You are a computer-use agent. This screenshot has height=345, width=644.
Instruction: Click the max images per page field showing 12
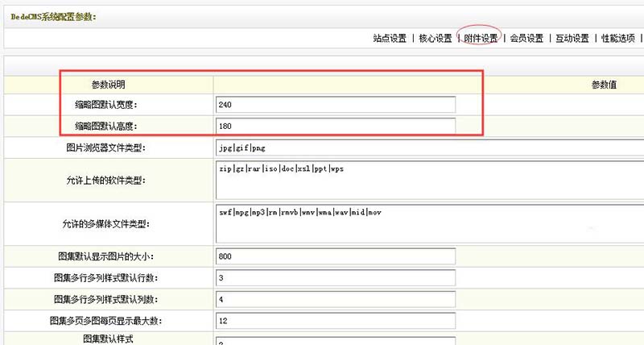tap(335, 321)
